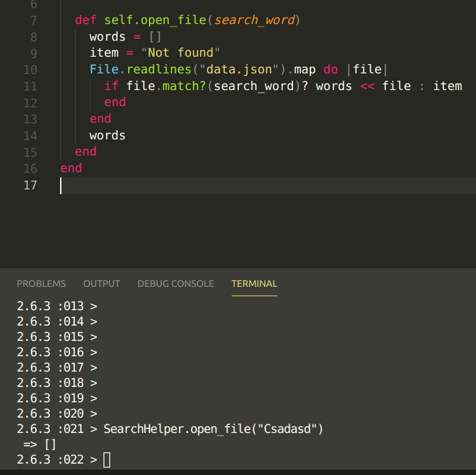Click the 'if' keyword on line 11
The width and height of the screenshot is (476, 475).
point(111,86)
